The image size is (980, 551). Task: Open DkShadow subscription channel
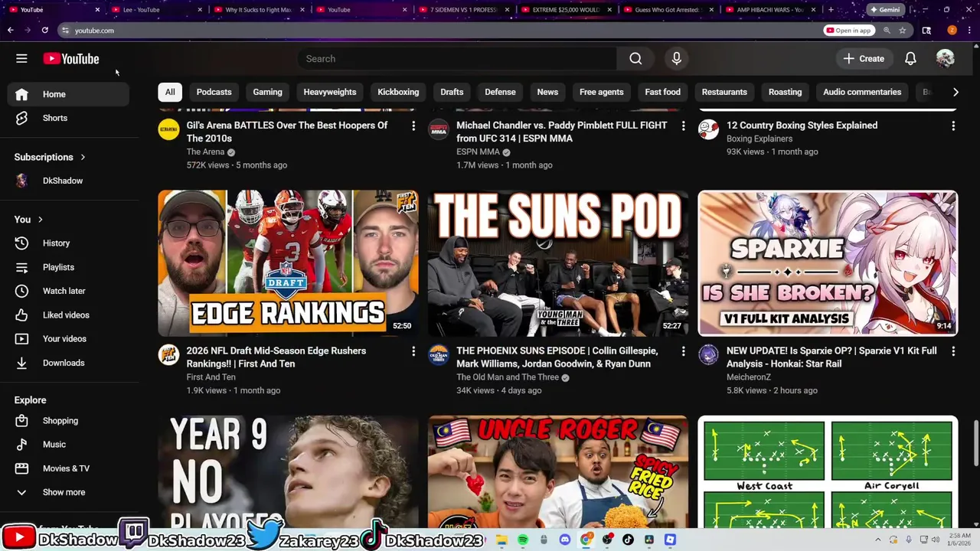pos(69,181)
